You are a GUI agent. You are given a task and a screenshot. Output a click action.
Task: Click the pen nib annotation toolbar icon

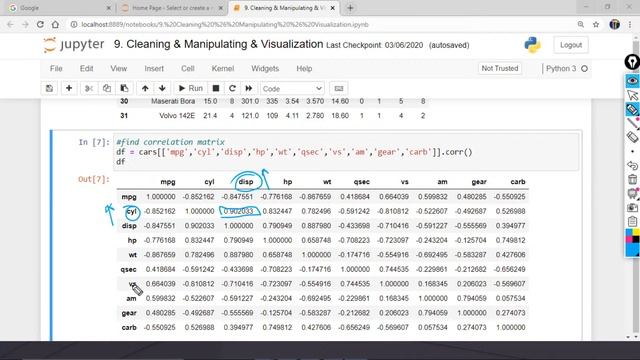632,62
